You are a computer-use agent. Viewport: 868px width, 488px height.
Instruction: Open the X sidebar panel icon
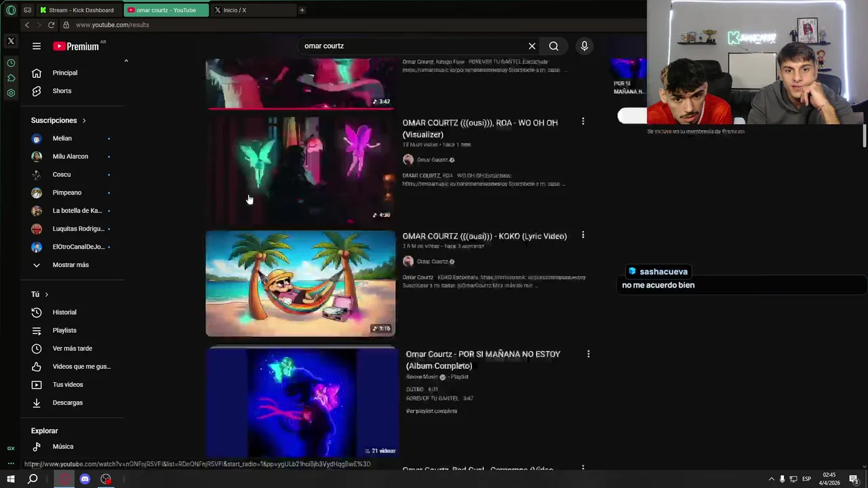(11, 41)
